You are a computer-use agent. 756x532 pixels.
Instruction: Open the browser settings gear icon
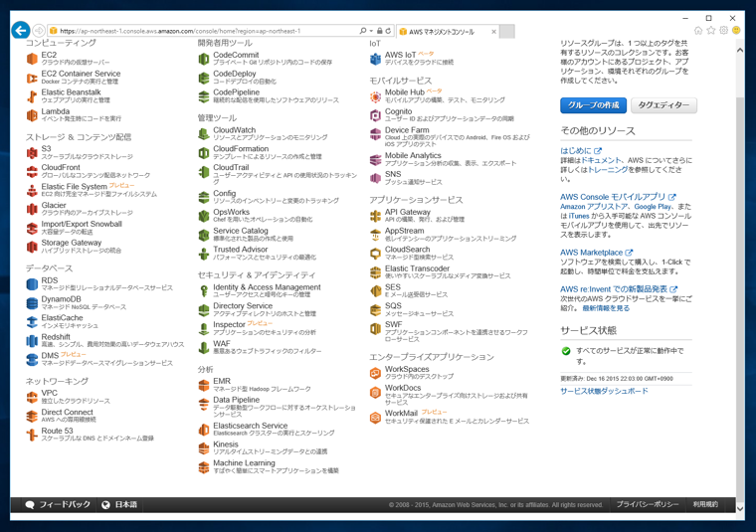point(724,31)
